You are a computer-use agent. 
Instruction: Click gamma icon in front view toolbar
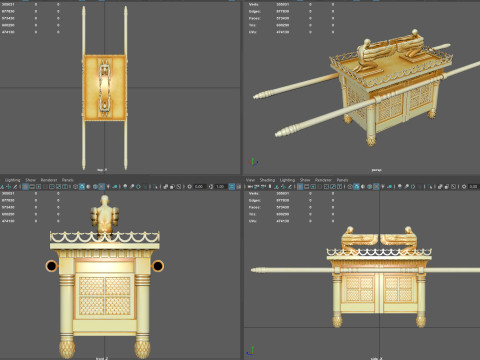[211, 187]
